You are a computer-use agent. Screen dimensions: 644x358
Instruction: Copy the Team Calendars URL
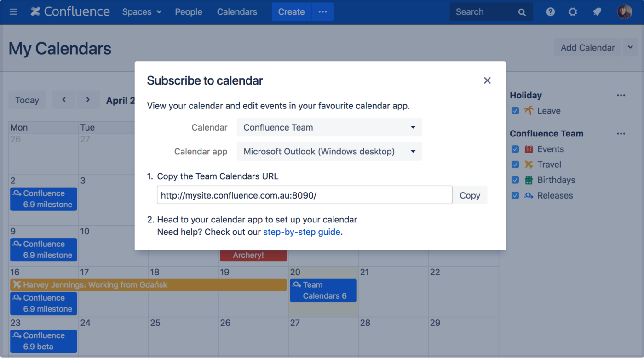[x=470, y=195]
